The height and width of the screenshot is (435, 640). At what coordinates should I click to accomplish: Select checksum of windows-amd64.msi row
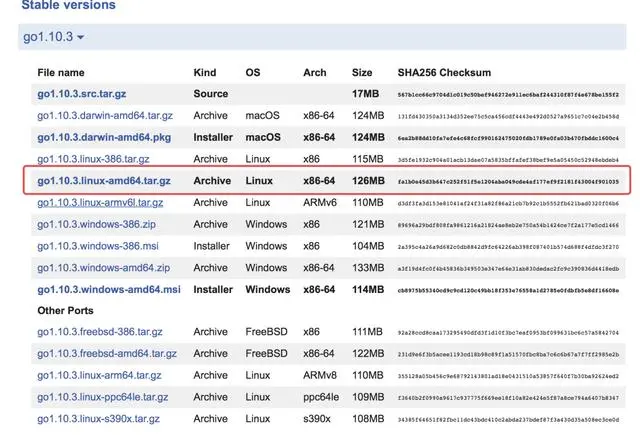(508, 291)
